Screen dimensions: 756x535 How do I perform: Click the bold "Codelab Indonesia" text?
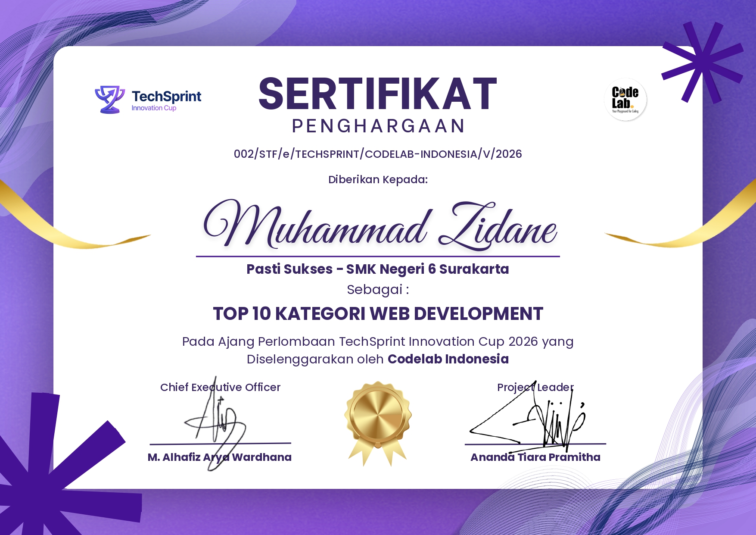[448, 359]
